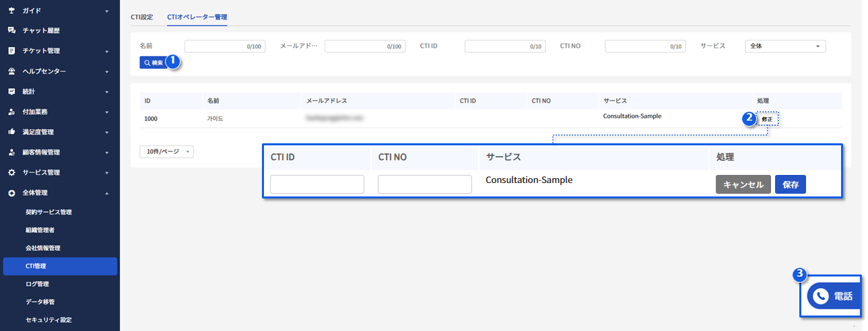This screenshot has height=331, width=868.
Task: Click the ticket management sidebar icon
Action: [11, 50]
